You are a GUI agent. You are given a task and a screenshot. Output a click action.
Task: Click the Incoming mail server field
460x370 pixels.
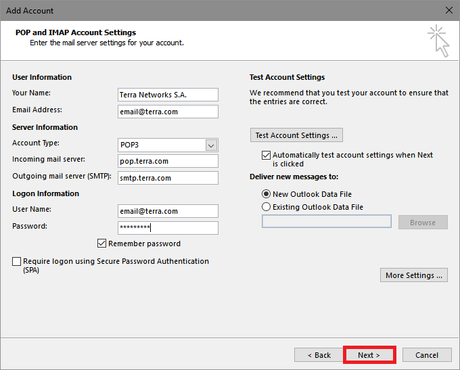(x=168, y=161)
